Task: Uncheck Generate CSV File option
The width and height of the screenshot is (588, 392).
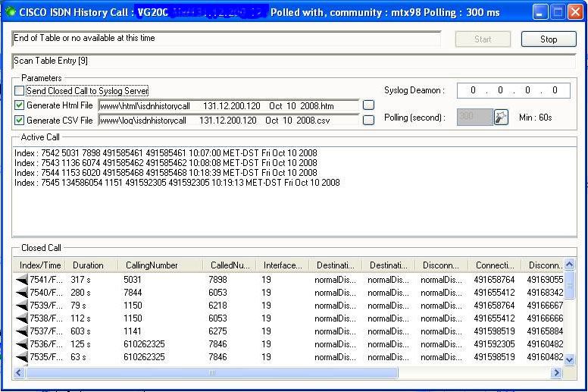Action: [19, 120]
